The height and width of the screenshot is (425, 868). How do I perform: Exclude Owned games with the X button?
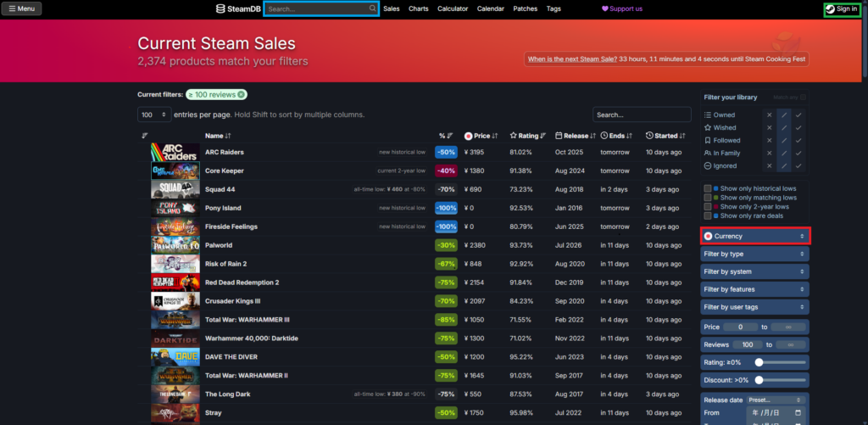click(x=769, y=115)
